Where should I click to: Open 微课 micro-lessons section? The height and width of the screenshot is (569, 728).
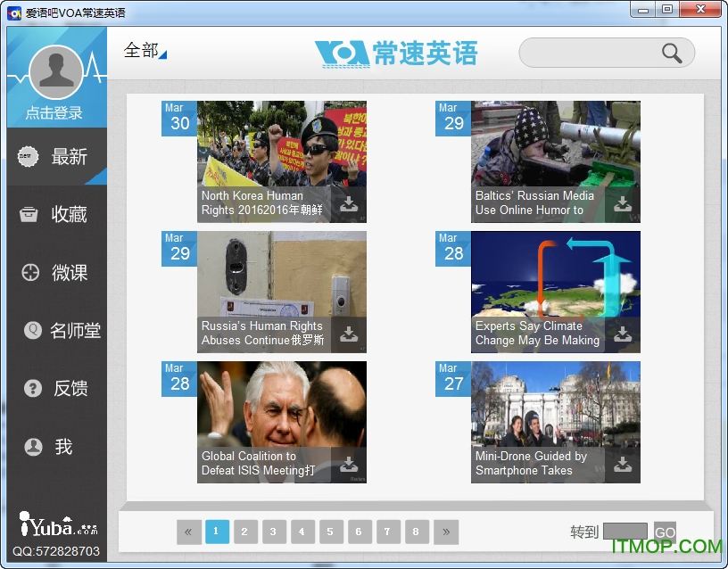pos(57,273)
